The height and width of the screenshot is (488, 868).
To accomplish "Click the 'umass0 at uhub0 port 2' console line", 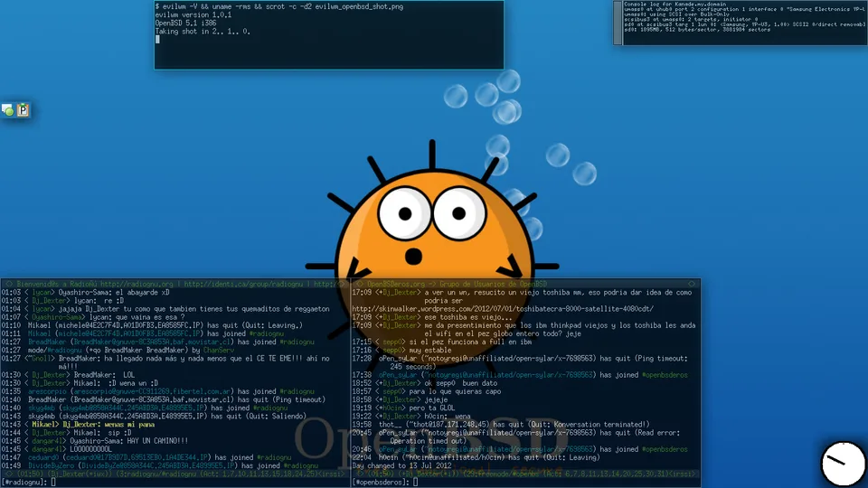I will pyautogui.click(x=745, y=9).
